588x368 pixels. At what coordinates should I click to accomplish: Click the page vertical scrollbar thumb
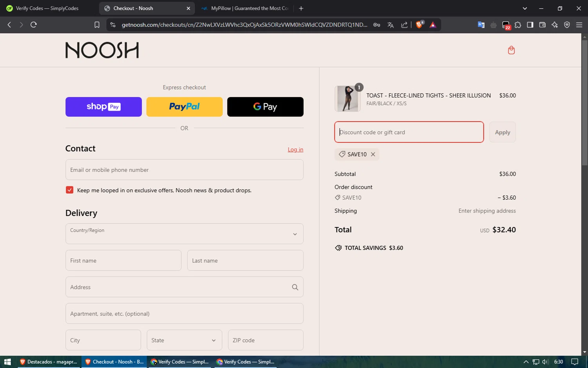click(584, 102)
